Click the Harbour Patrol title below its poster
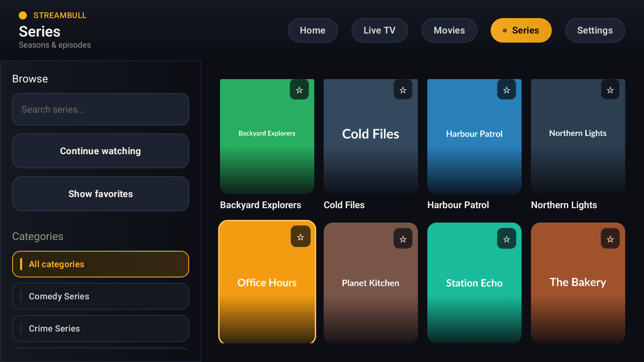 pos(458,205)
